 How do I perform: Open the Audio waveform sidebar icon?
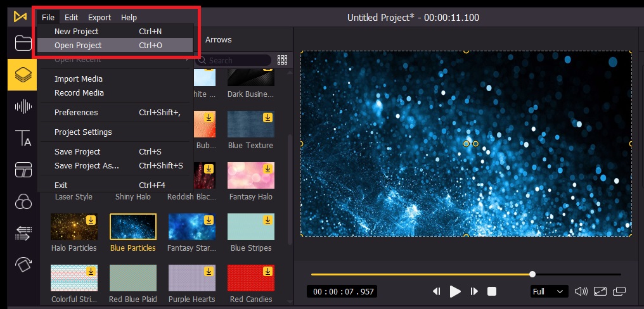click(23, 106)
